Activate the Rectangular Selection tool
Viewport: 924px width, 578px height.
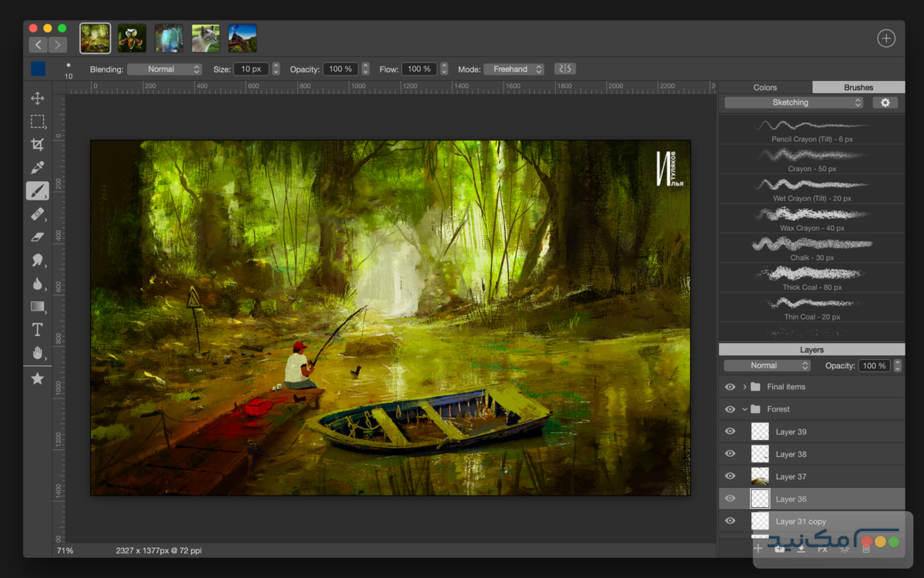coord(37,121)
